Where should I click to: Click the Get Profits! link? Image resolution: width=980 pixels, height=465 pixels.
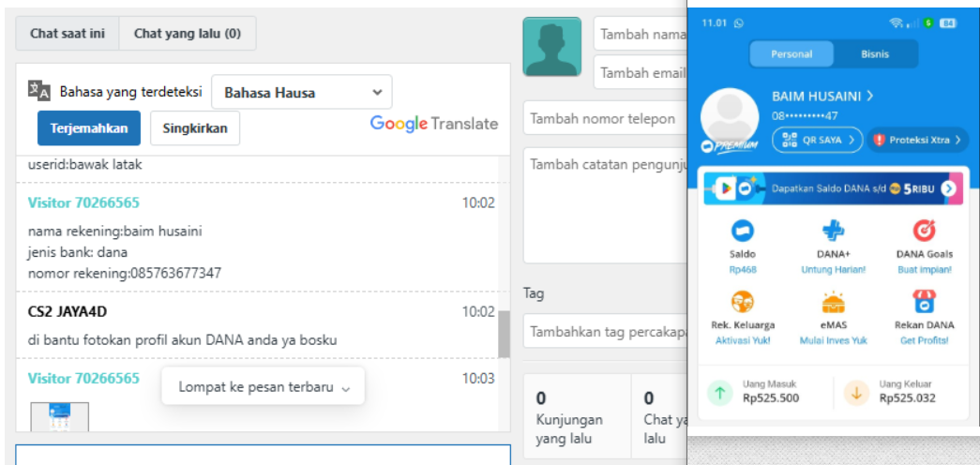tap(925, 340)
